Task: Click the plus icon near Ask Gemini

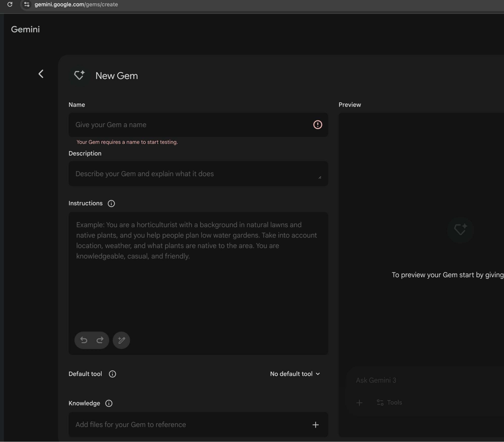Action: click(359, 402)
